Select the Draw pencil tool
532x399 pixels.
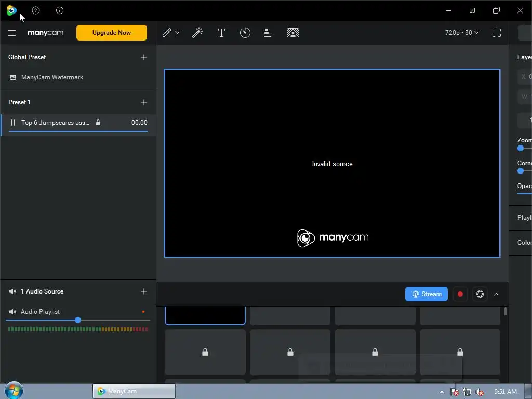point(167,33)
